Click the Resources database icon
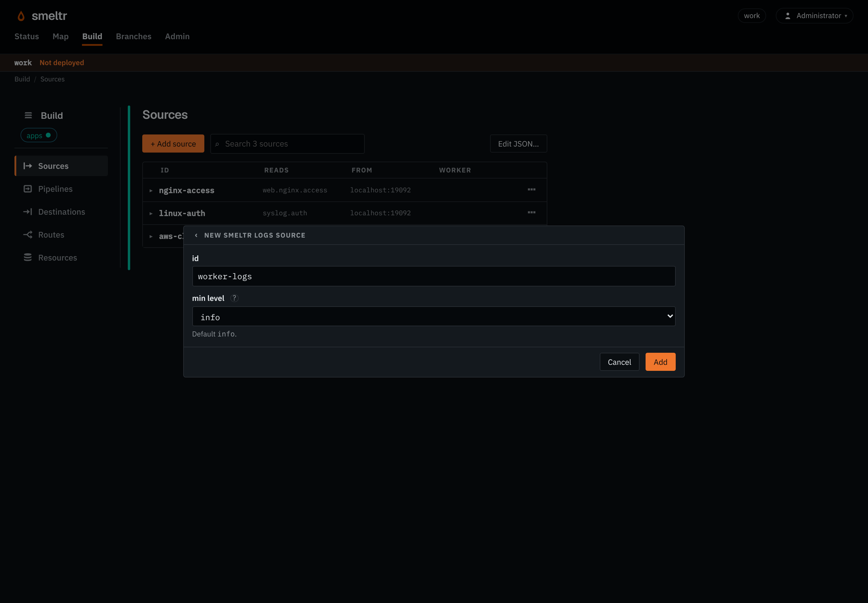Screen dimensions: 868x603 [27, 258]
